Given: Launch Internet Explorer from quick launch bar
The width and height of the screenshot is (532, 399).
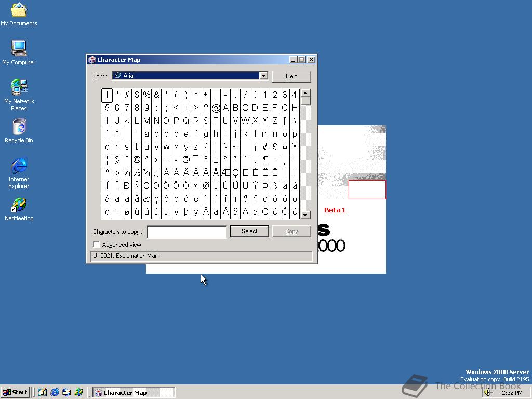Looking at the screenshot, I should click(54, 392).
